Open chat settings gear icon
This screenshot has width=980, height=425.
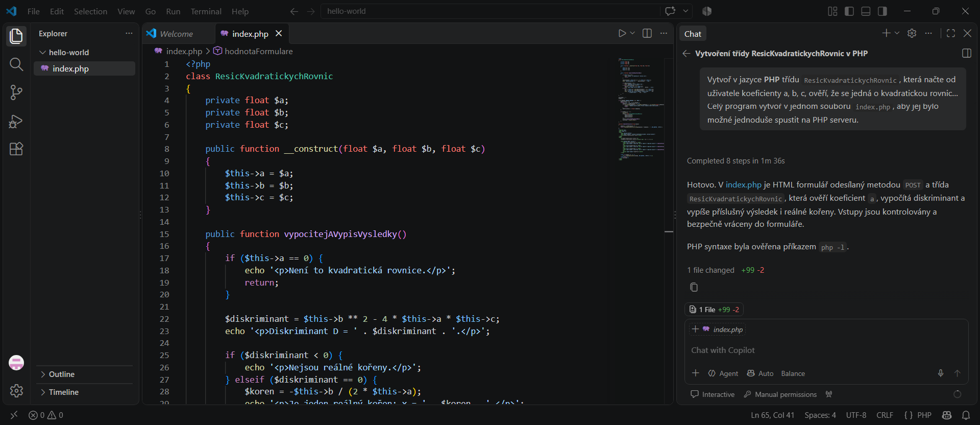point(912,33)
